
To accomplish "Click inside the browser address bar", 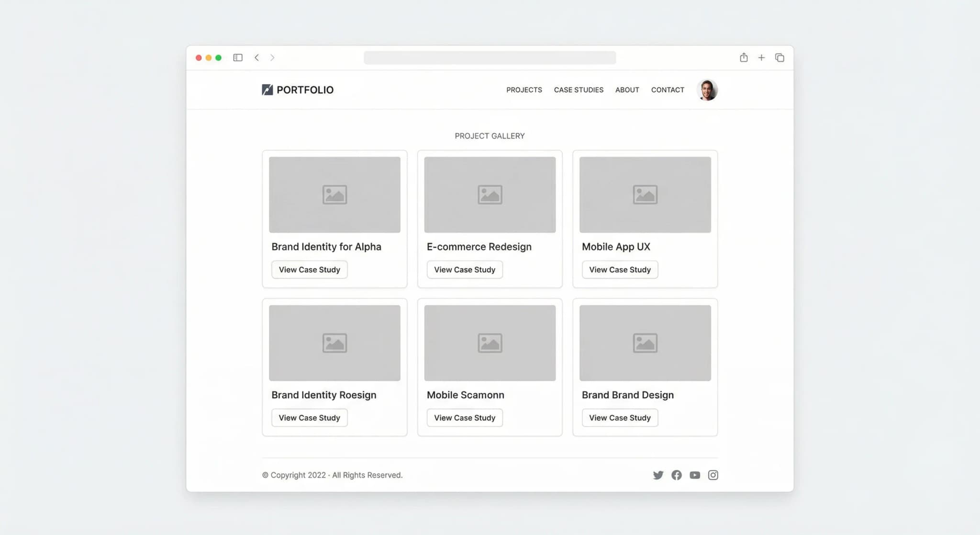I will [490, 57].
